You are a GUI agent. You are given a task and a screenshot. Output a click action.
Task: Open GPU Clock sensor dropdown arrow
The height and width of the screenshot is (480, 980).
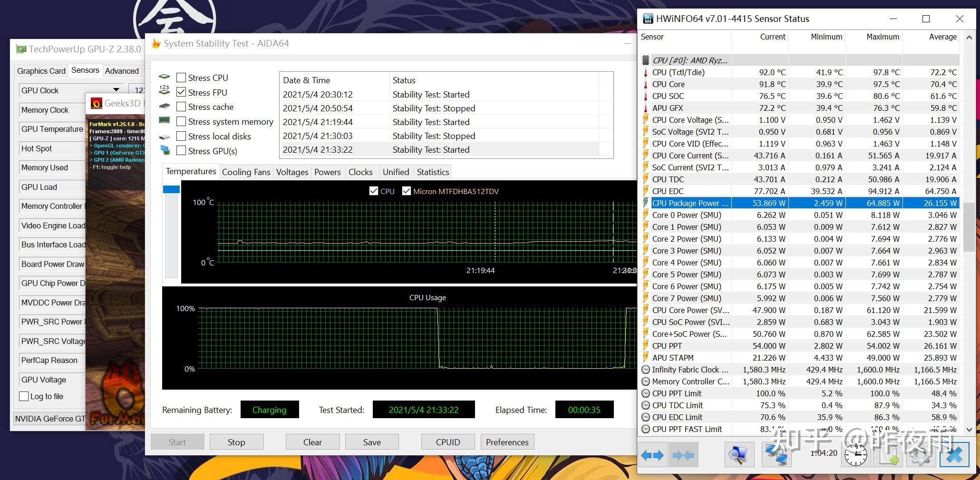coord(116,90)
